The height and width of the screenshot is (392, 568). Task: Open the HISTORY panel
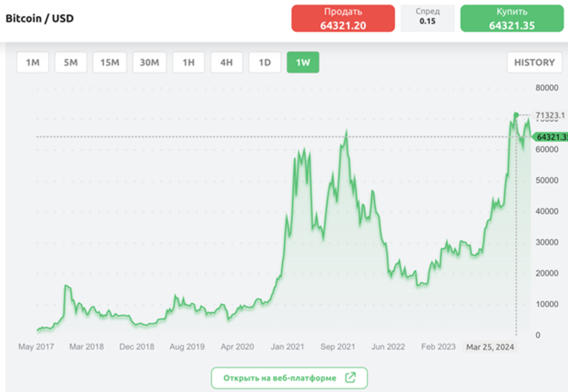coord(534,63)
